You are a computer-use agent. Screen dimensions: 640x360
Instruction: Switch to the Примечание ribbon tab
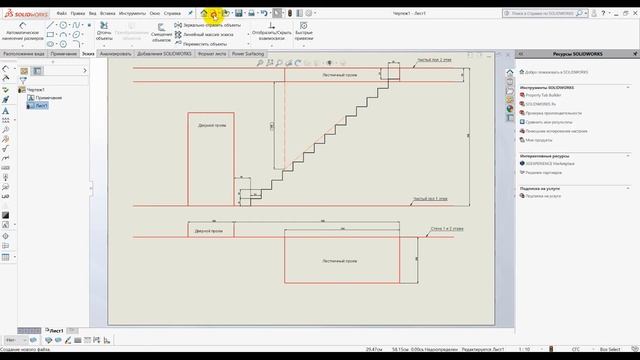pos(64,54)
